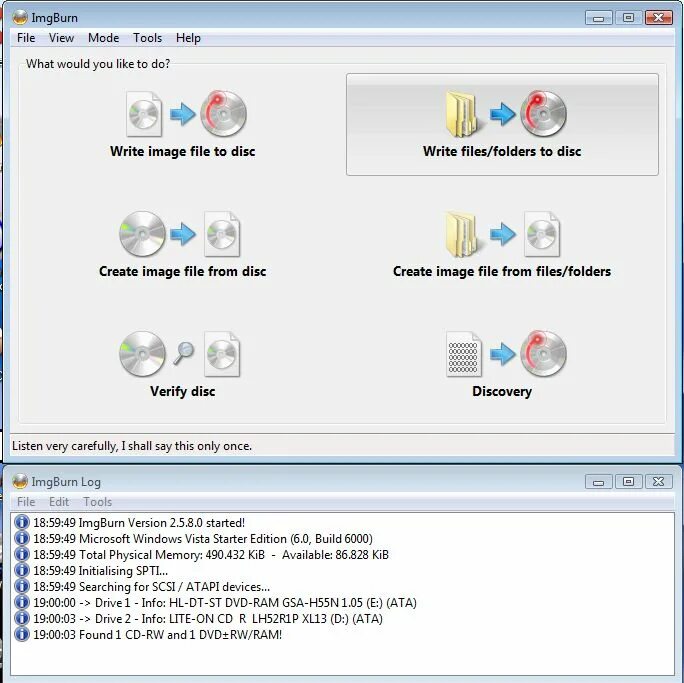Click 'Create image file from files/folders' label
The image size is (684, 683).
502,271
